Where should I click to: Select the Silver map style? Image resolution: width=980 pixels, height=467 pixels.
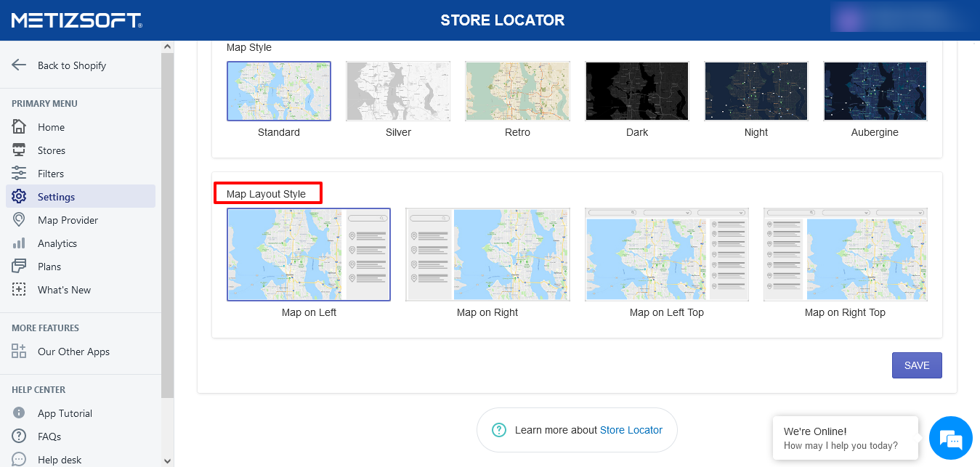tap(398, 91)
